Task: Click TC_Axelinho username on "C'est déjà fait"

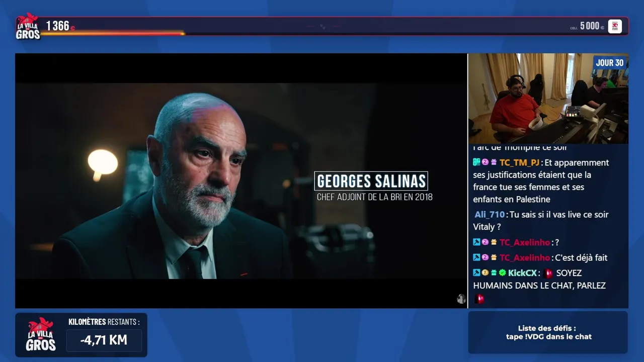Action: pyautogui.click(x=525, y=257)
